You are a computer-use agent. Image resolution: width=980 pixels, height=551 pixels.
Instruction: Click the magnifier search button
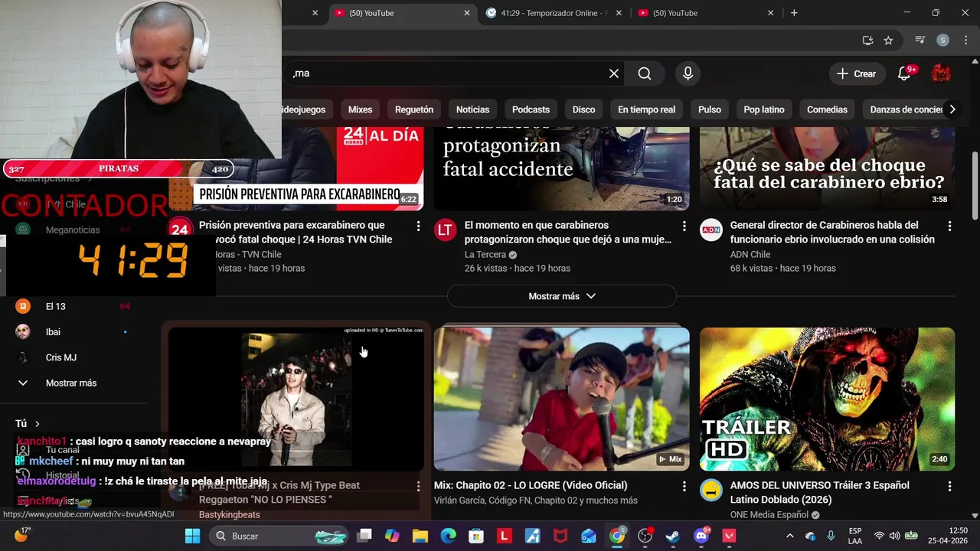645,73
